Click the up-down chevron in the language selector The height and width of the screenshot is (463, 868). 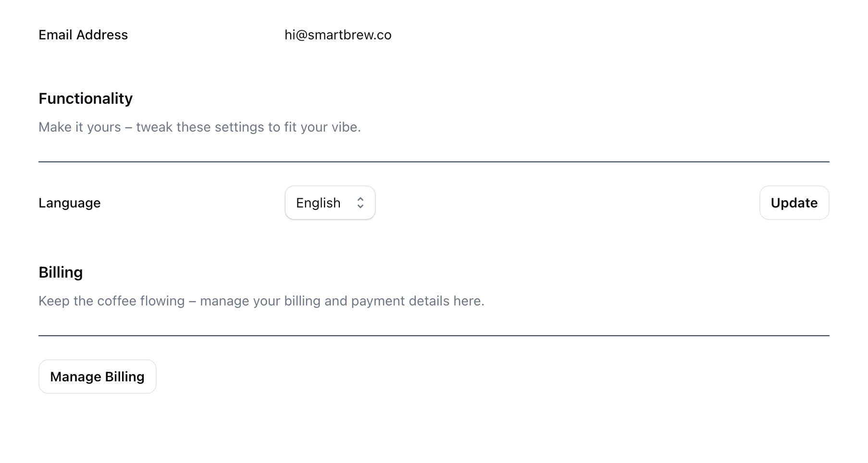(x=360, y=203)
